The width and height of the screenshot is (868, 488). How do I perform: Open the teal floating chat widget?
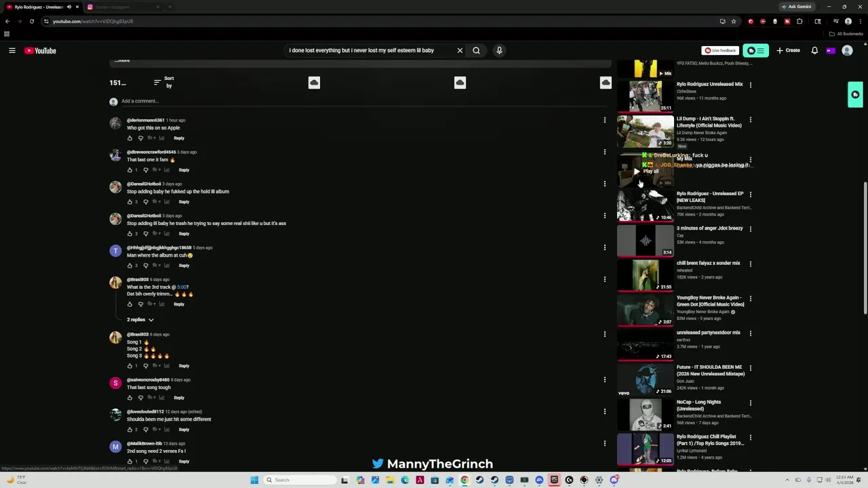[x=855, y=95]
